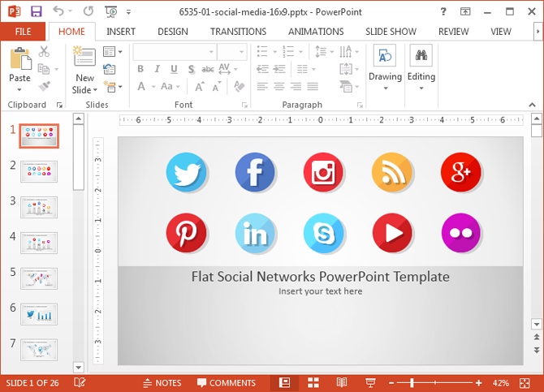Clear all formatting eraser icon
The image size is (544, 392).
pos(239,86)
